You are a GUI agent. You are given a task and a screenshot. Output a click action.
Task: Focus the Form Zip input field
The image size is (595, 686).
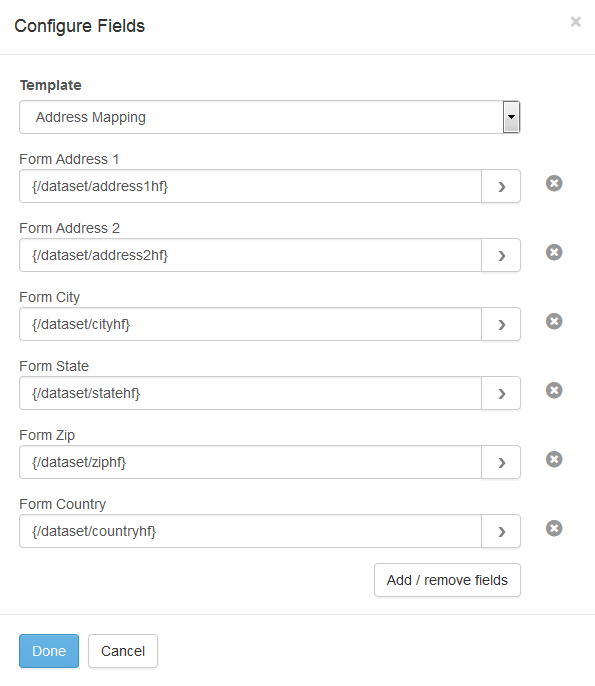(x=250, y=462)
